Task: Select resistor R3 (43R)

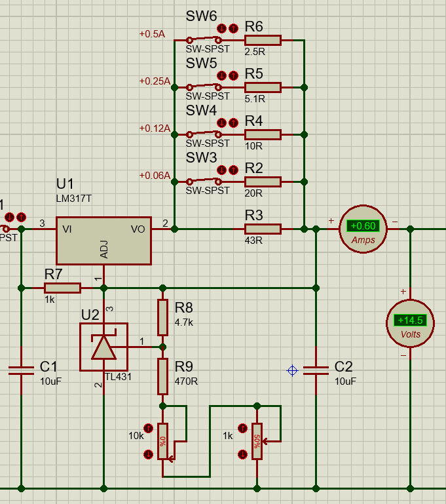Action: click(263, 229)
